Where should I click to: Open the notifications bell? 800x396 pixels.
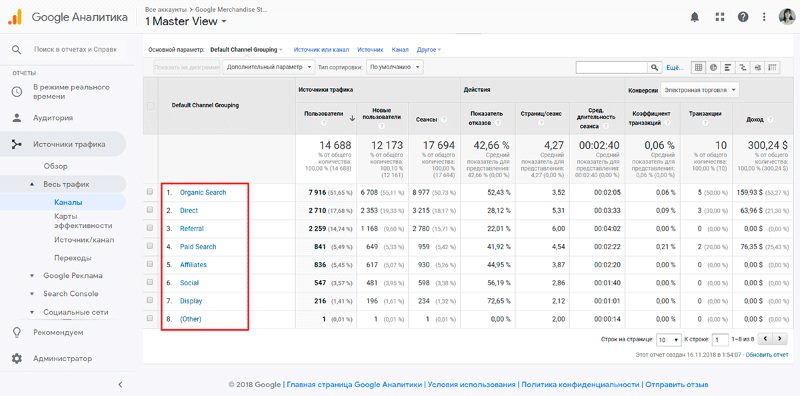click(x=694, y=17)
